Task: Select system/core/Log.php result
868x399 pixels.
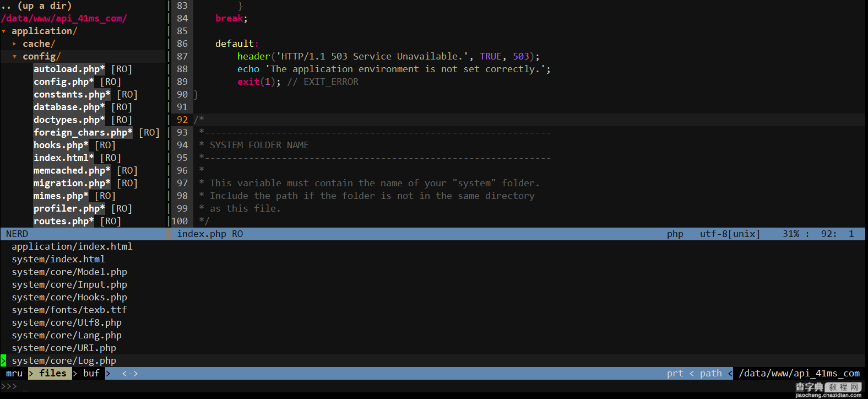Action: [64, 361]
